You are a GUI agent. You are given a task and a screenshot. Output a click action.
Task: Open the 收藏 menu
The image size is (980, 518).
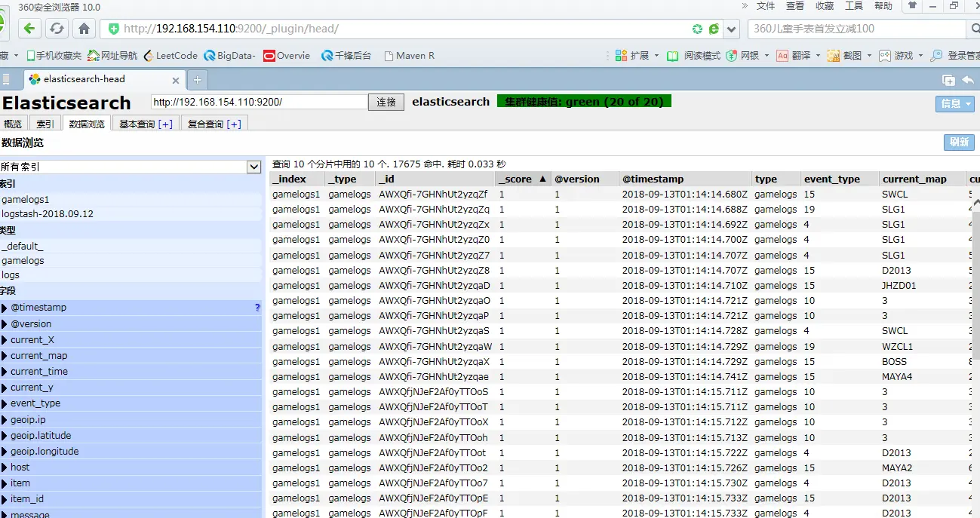click(x=825, y=6)
